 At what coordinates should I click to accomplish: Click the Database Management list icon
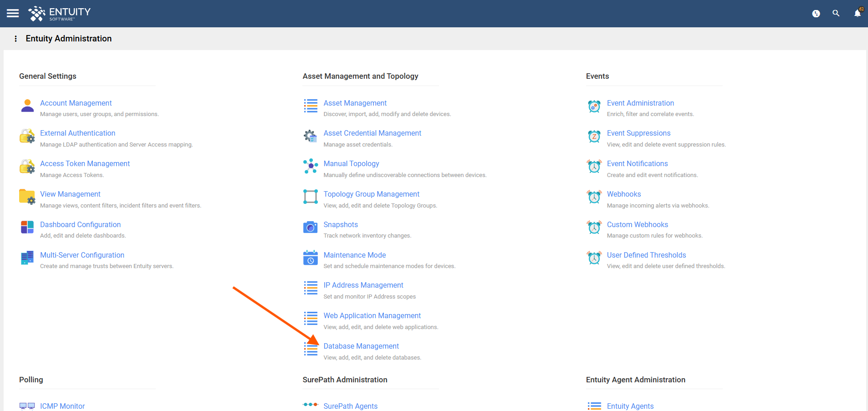coord(311,349)
